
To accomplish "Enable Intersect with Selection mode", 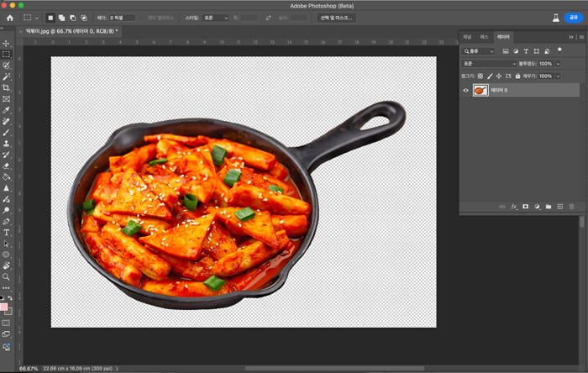I will (84, 18).
